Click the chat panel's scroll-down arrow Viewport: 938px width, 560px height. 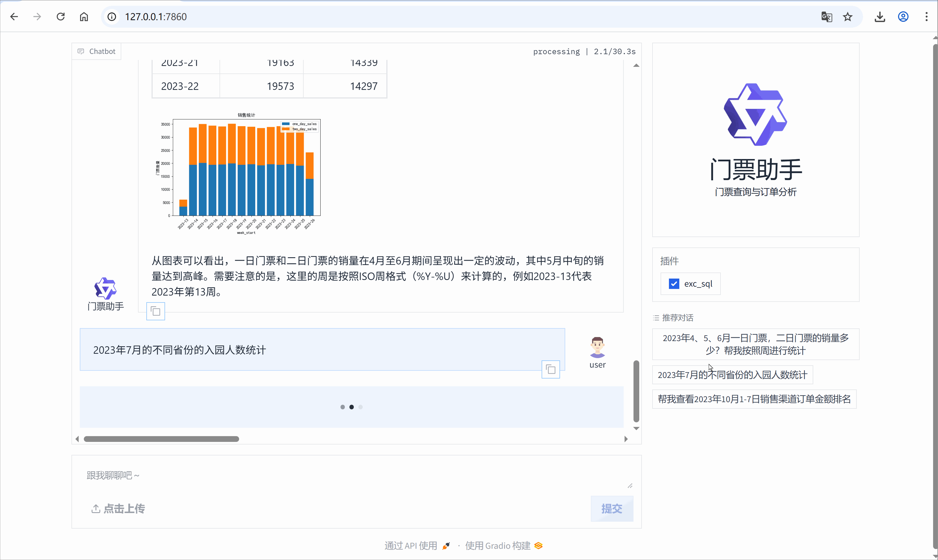(x=636, y=428)
